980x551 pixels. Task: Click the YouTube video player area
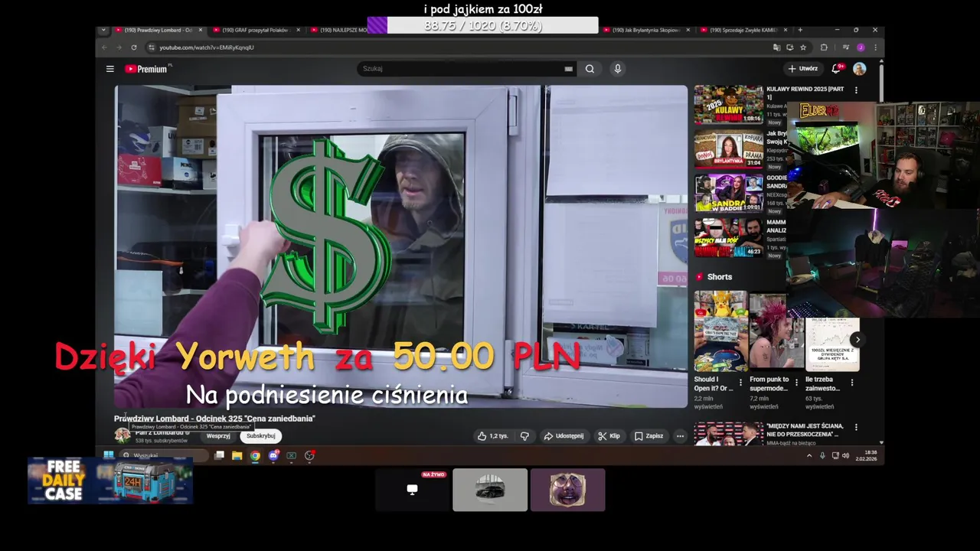coord(401,246)
